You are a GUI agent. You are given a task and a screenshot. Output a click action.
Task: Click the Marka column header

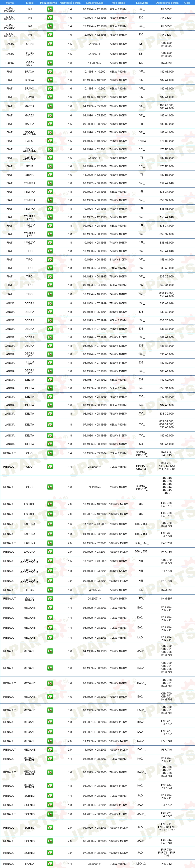click(x=10, y=3)
